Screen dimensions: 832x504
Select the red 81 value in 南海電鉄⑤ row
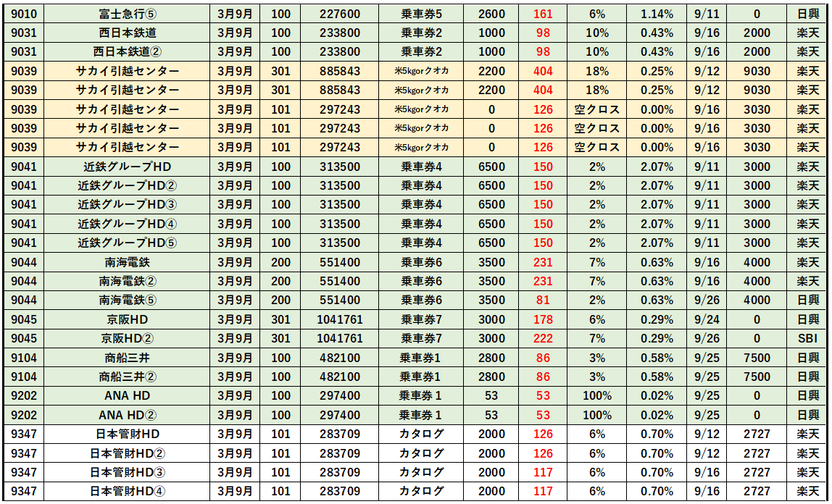[543, 301]
